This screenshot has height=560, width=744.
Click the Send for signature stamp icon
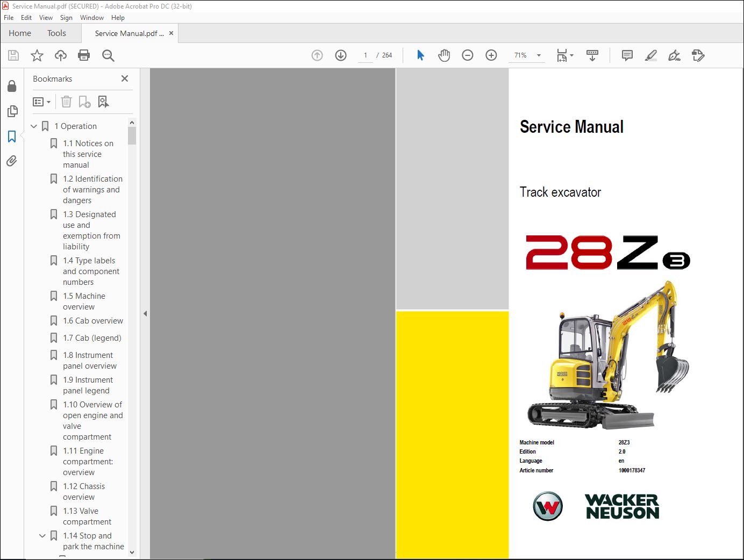698,55
